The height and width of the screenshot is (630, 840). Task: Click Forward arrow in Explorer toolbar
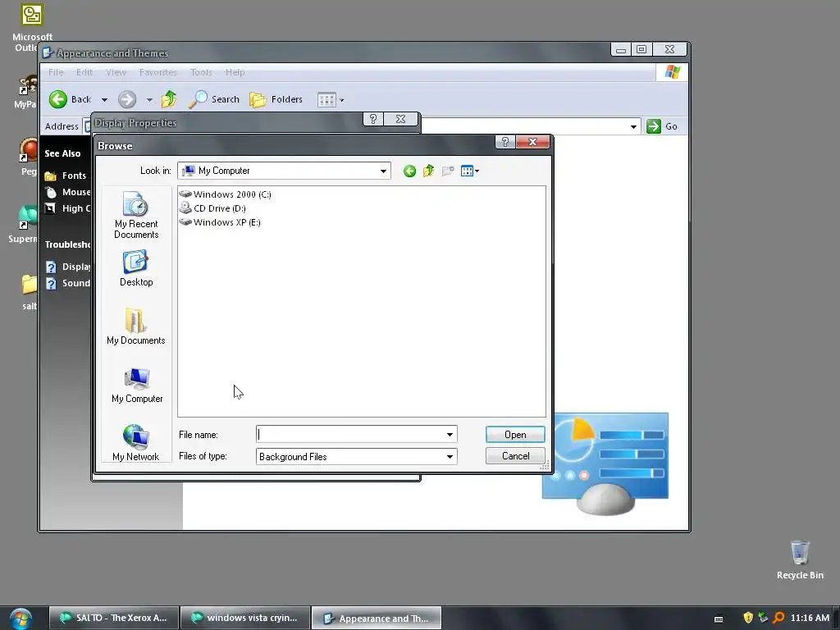[127, 99]
